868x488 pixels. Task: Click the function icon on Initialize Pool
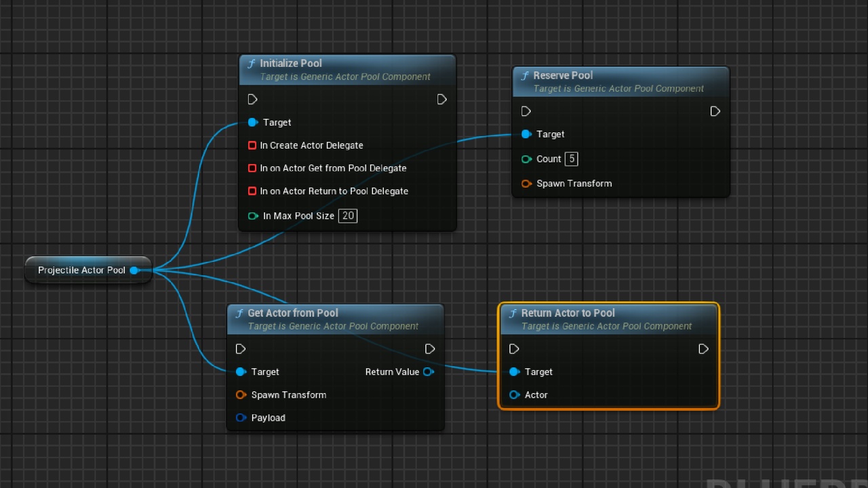252,63
